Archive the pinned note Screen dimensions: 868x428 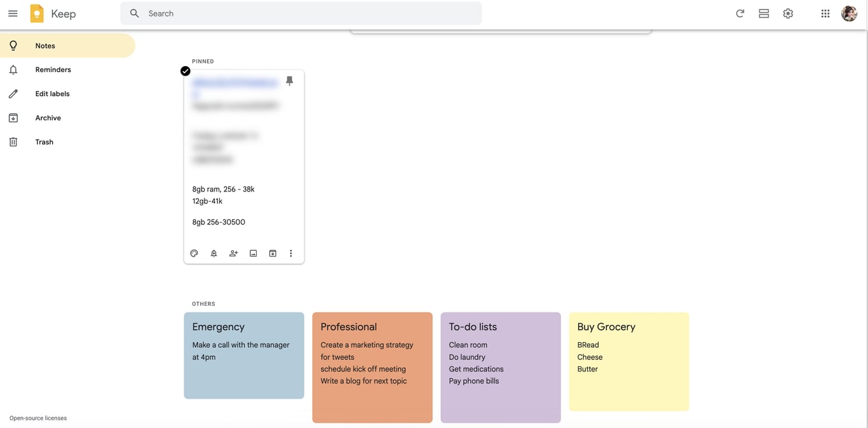pyautogui.click(x=272, y=252)
